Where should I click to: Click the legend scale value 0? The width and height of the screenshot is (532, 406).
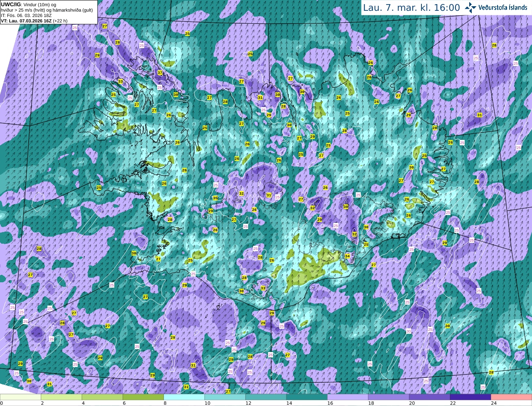[2, 403]
